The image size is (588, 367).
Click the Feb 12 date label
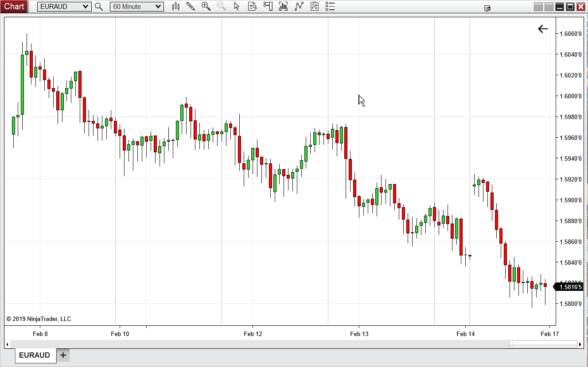point(253,334)
